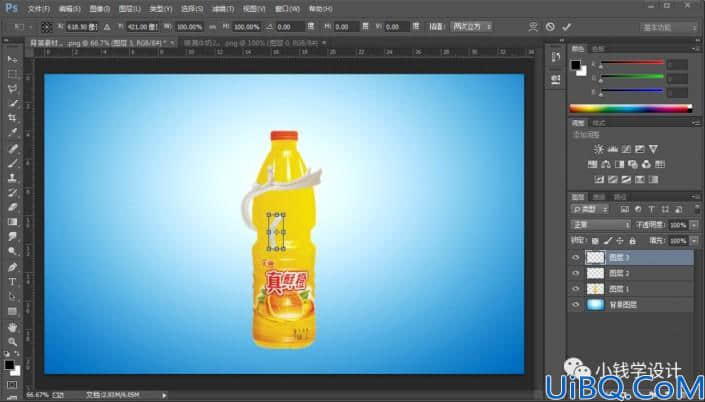Viewport: 705px width, 402px height.
Task: Toggle lock image pixels (brush icon)
Action: coord(607,241)
